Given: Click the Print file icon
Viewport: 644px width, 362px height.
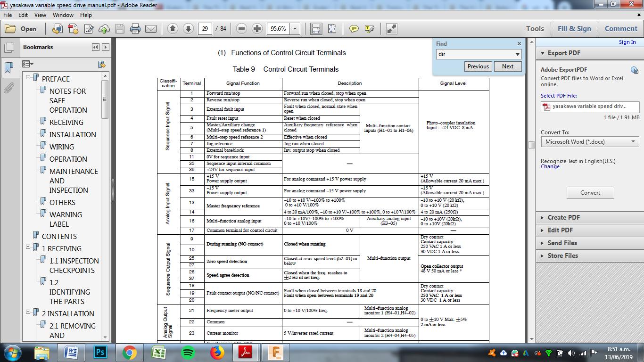Looking at the screenshot, I should pos(135,29).
